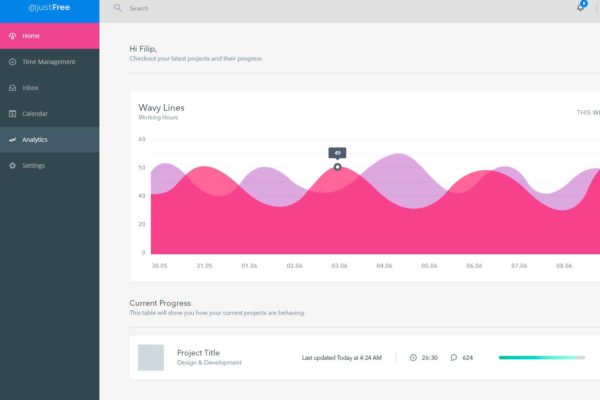
Task: Click the Inbox tray icon
Action: coord(12,88)
